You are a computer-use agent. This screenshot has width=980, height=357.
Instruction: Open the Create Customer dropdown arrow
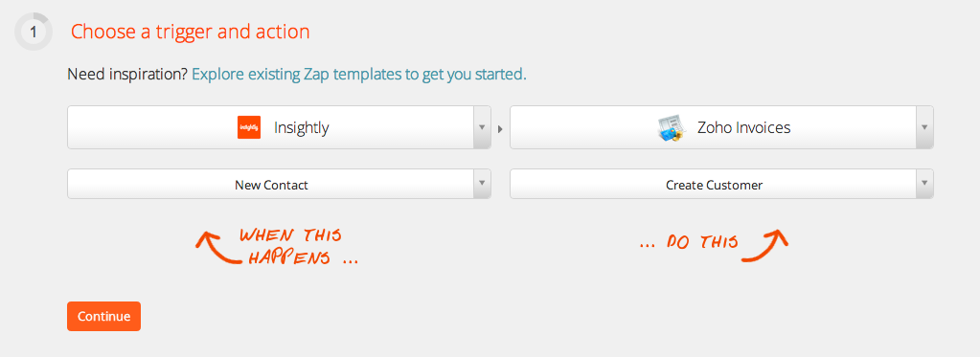click(924, 184)
